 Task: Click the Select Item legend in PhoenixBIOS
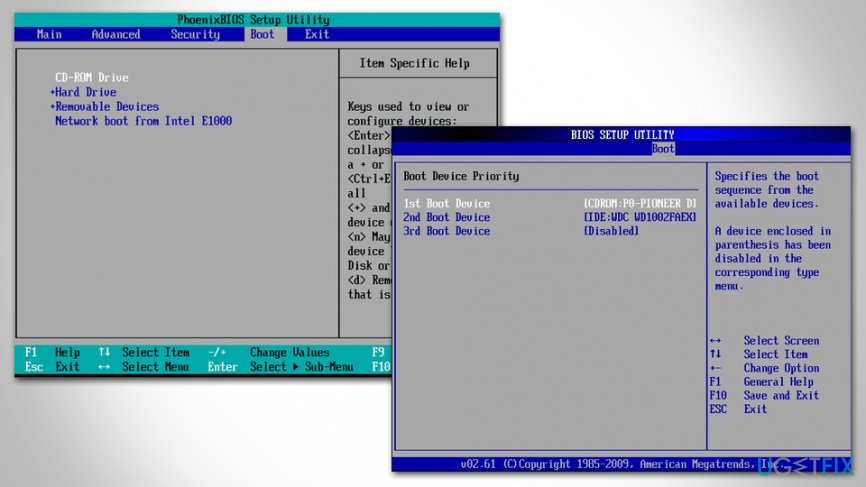[156, 352]
